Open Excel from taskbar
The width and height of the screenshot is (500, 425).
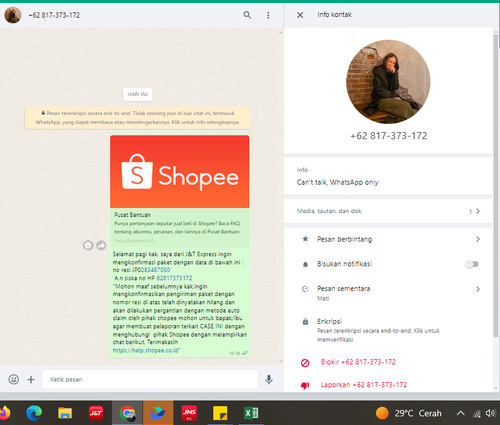point(251,413)
